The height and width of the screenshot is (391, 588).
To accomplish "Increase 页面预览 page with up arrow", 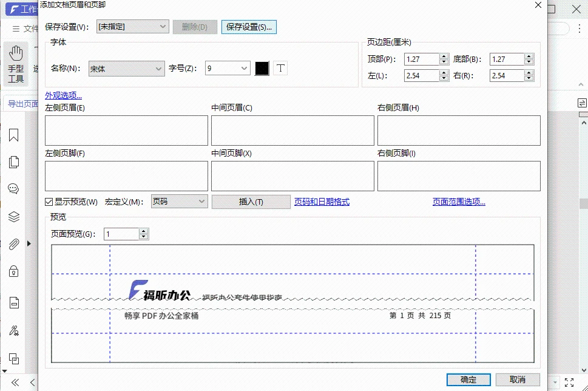I will [144, 231].
